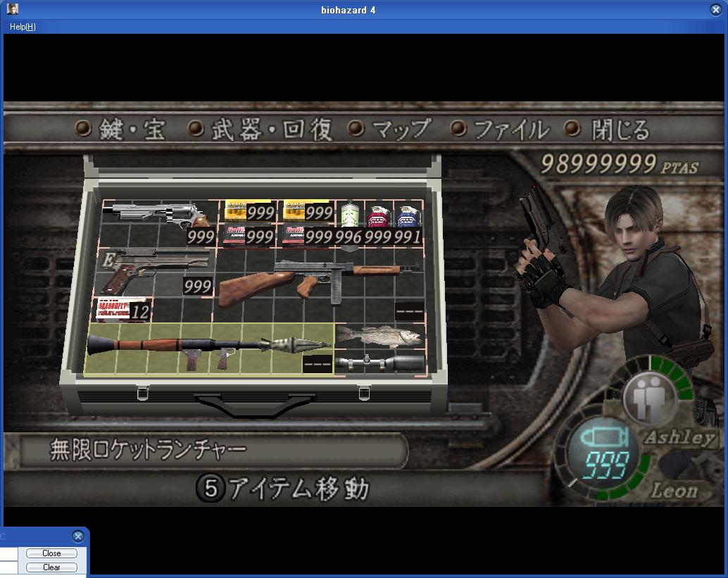Select the Chicago Typewriter submachine gun
The width and height of the screenshot is (728, 578).
[x=317, y=283]
